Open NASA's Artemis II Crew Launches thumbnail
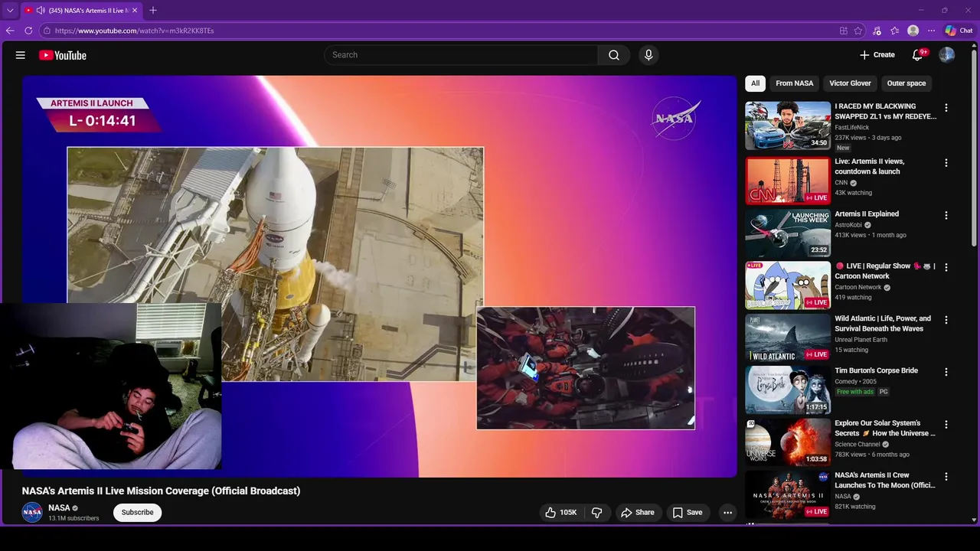 pyautogui.click(x=788, y=494)
